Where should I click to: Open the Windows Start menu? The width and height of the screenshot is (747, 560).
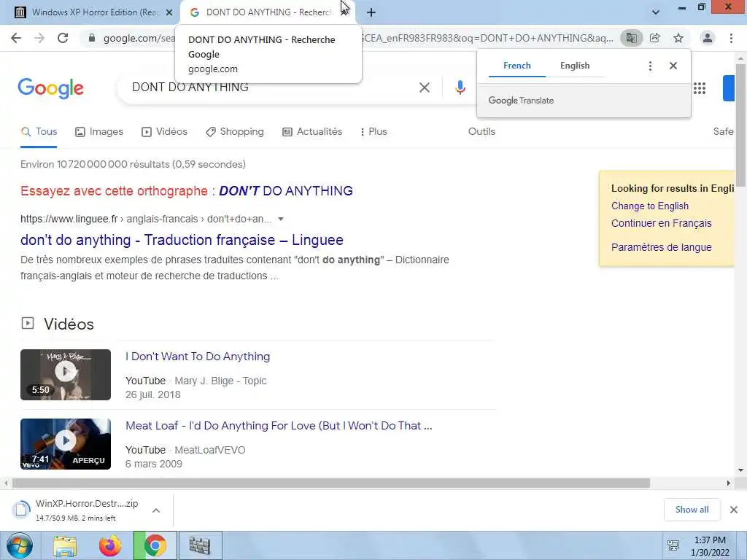[x=19, y=545]
